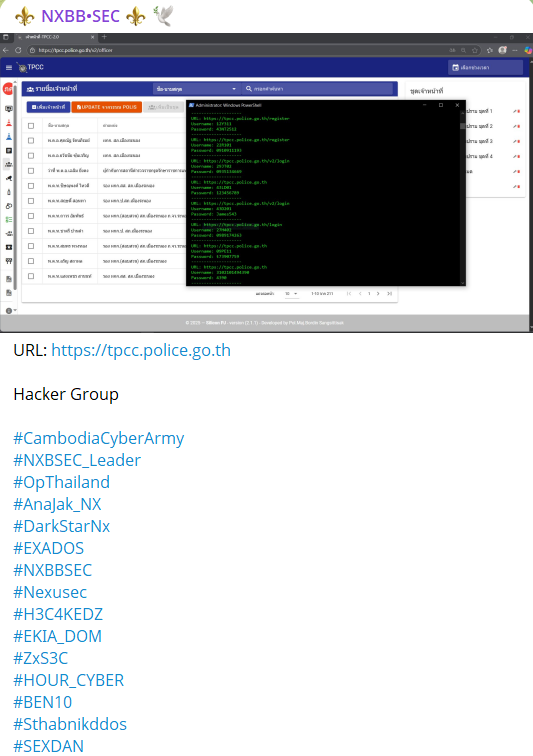
Task: Open the browser profile avatar
Action: [503, 50]
